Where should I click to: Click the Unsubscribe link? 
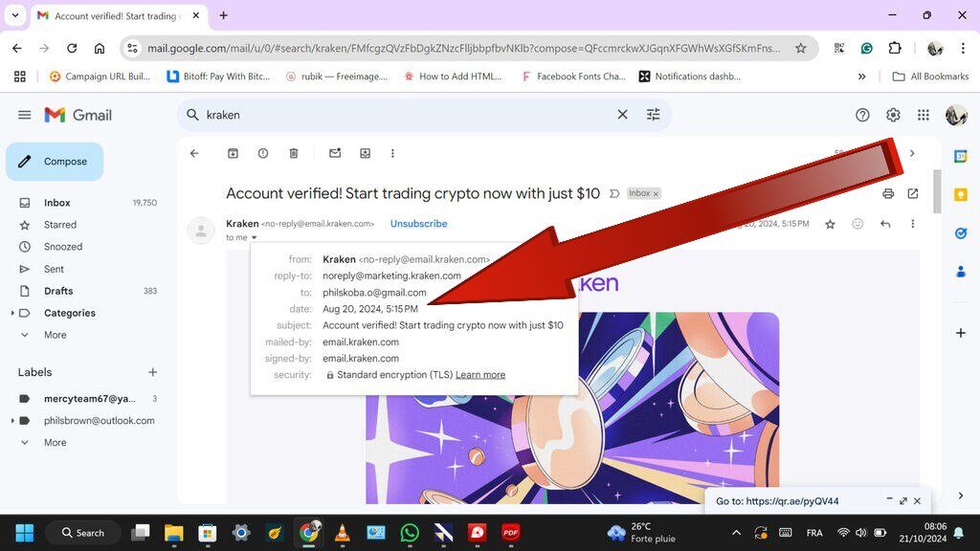point(419,224)
